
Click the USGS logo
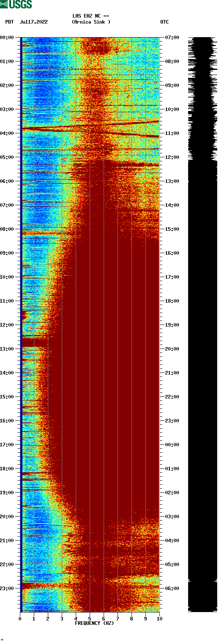(x=16, y=4)
